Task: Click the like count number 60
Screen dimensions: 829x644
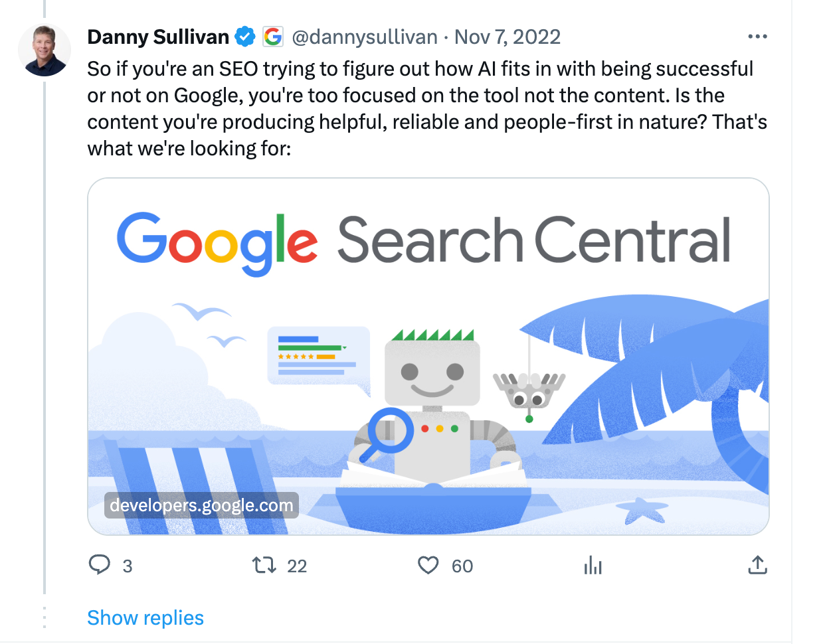Action: pyautogui.click(x=462, y=566)
